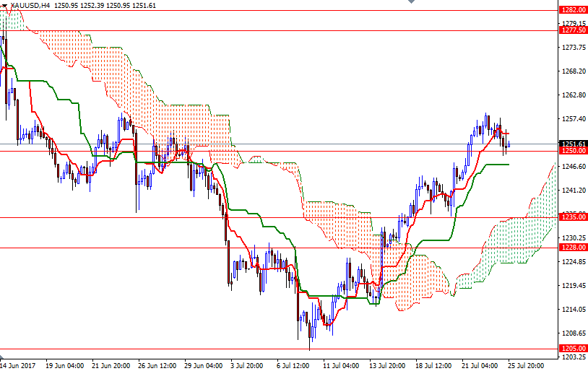
Task: Click the 1250.00 red price level label
Action: point(573,151)
